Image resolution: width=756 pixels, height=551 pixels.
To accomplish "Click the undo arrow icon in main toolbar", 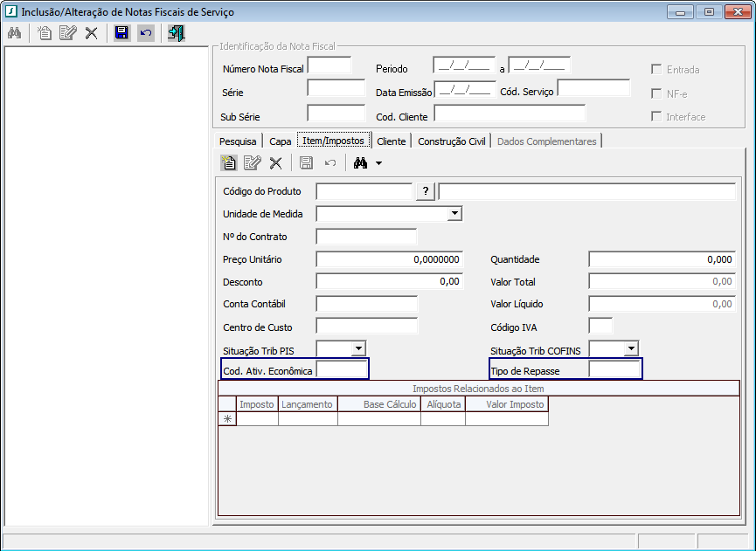I will tap(145, 33).
